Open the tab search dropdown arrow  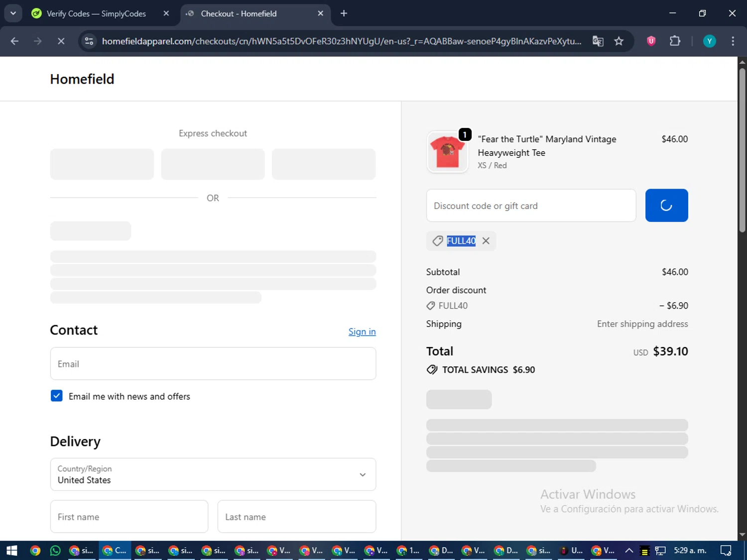click(x=13, y=13)
